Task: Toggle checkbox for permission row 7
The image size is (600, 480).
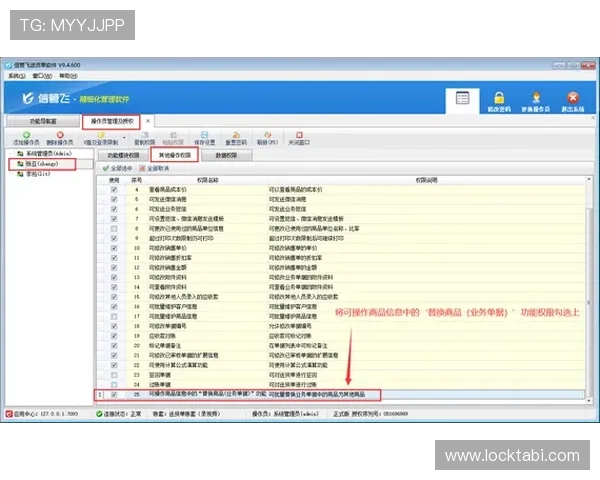Action: 114,219
